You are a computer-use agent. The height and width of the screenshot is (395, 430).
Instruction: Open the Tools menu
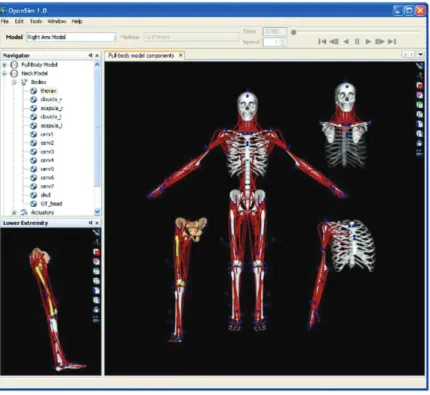click(x=36, y=21)
